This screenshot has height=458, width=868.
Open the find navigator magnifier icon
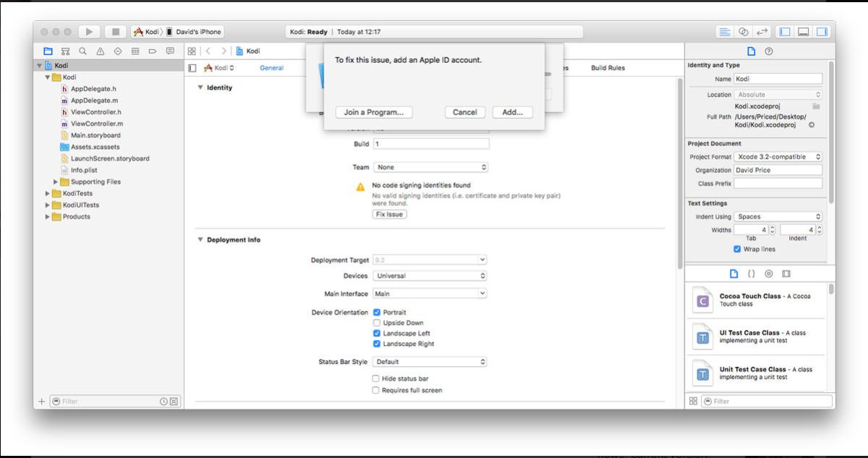84,51
